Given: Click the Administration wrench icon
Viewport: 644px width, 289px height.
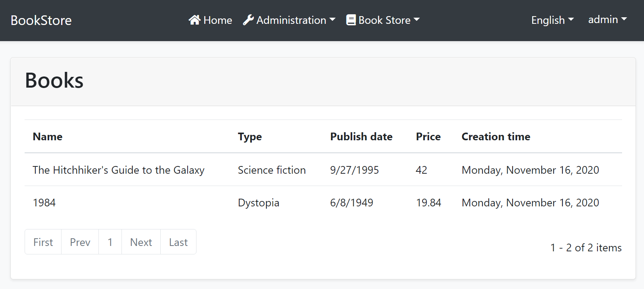Looking at the screenshot, I should [248, 20].
